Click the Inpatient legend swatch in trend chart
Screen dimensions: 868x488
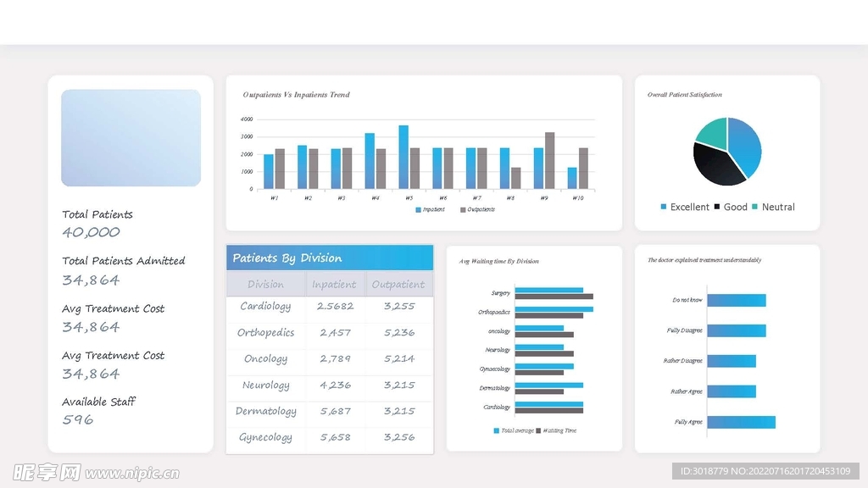418,209
